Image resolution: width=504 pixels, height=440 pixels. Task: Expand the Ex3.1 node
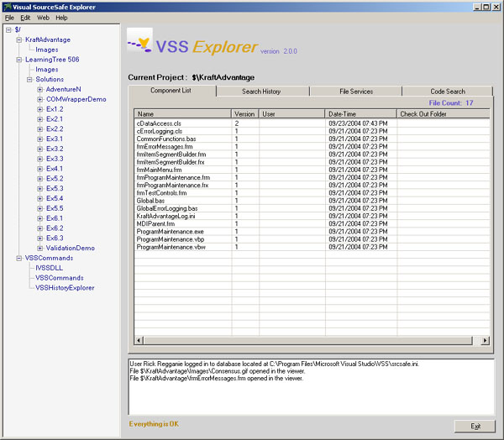[x=39, y=139]
